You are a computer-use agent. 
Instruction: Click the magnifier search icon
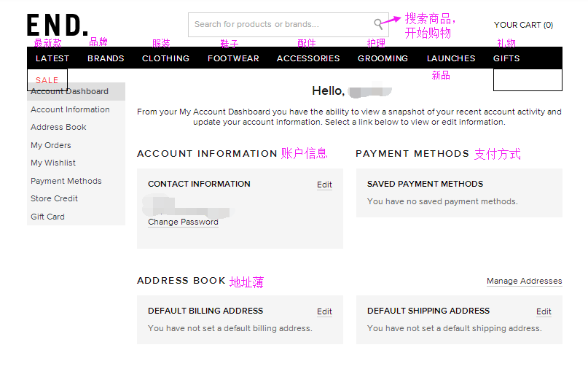pyautogui.click(x=378, y=24)
